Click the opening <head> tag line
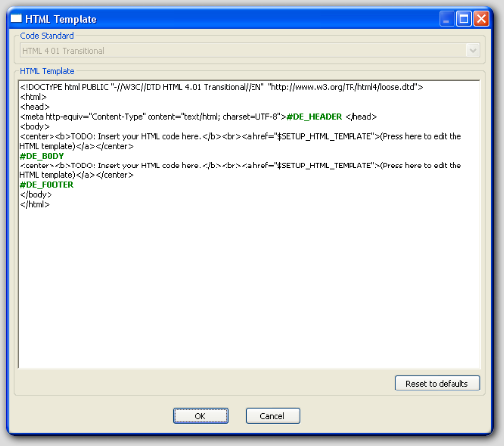Viewport: 504px width, 446px height. click(35, 107)
